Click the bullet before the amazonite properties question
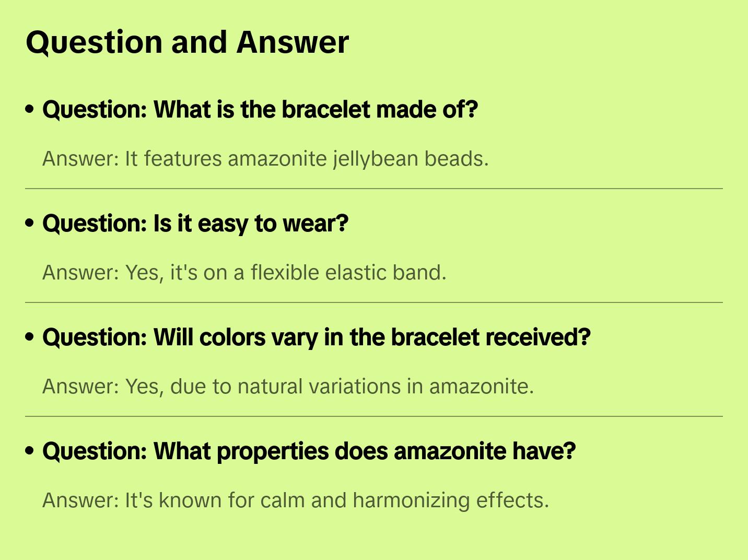 [30, 451]
